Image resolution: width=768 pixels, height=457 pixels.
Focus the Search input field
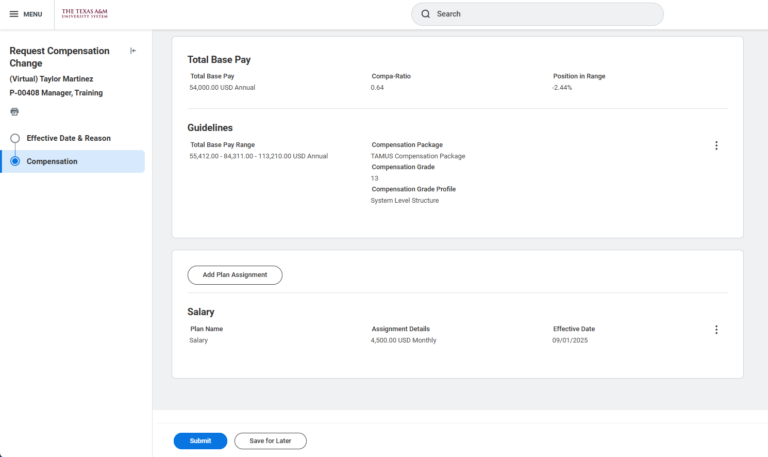point(537,14)
